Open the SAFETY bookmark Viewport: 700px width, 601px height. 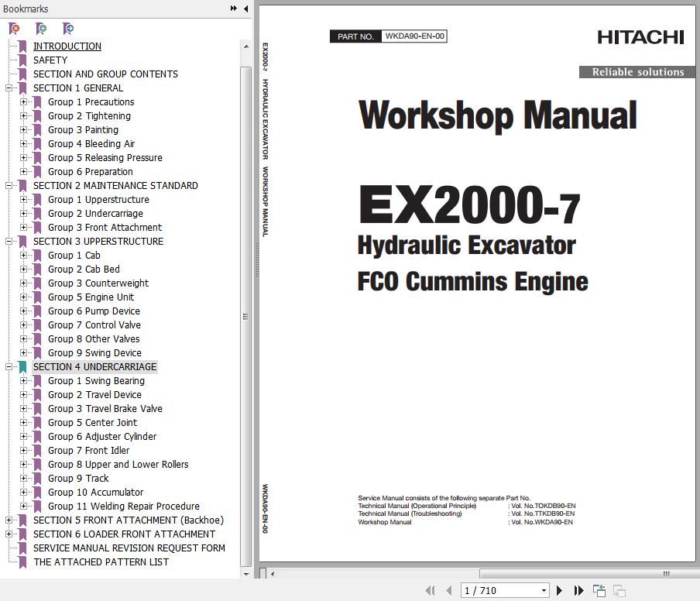click(x=50, y=60)
